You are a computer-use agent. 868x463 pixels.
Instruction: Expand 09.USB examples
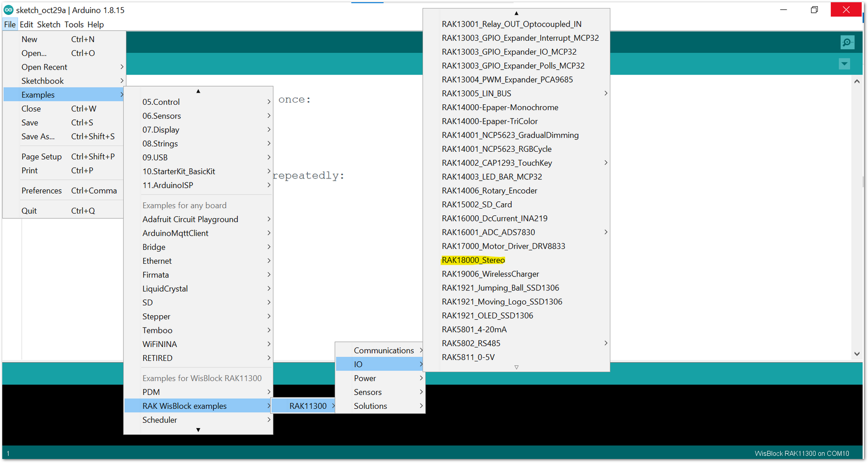198,158
